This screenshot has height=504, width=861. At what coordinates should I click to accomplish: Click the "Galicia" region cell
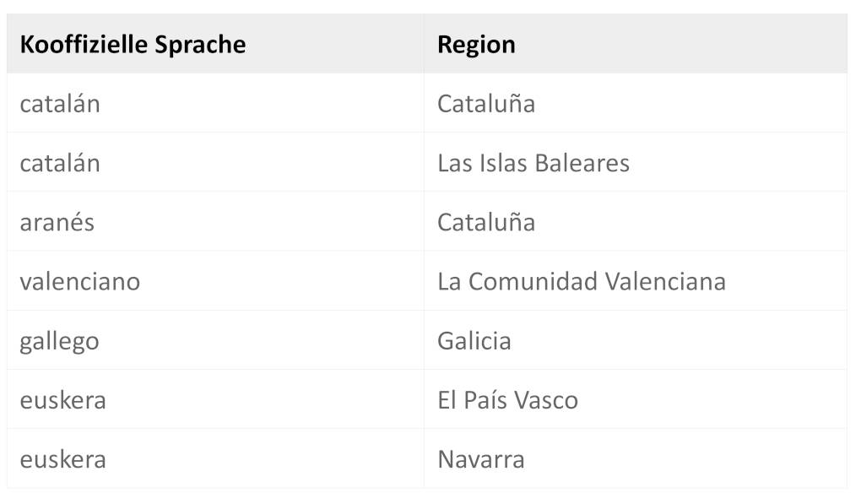pos(474,341)
